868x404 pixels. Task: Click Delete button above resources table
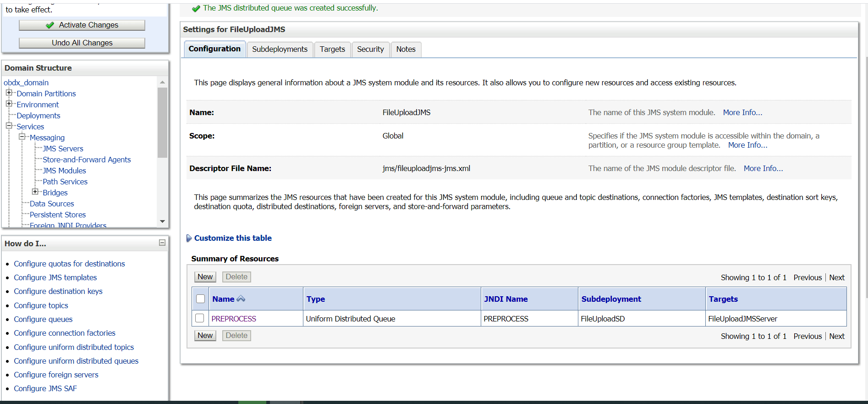pyautogui.click(x=236, y=277)
